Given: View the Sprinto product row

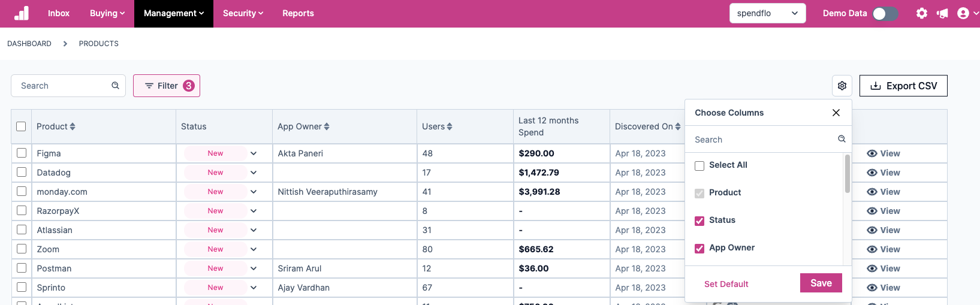Looking at the screenshot, I should (883, 288).
